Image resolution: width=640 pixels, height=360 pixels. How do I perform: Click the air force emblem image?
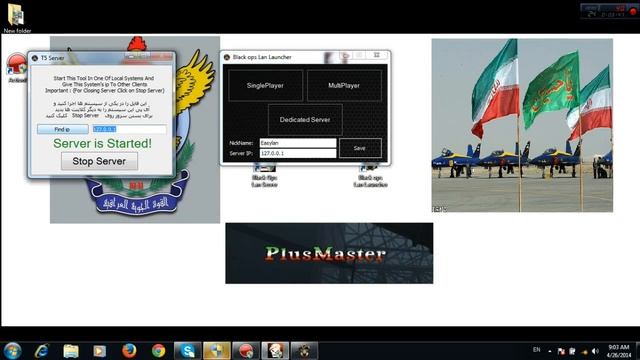point(135,200)
